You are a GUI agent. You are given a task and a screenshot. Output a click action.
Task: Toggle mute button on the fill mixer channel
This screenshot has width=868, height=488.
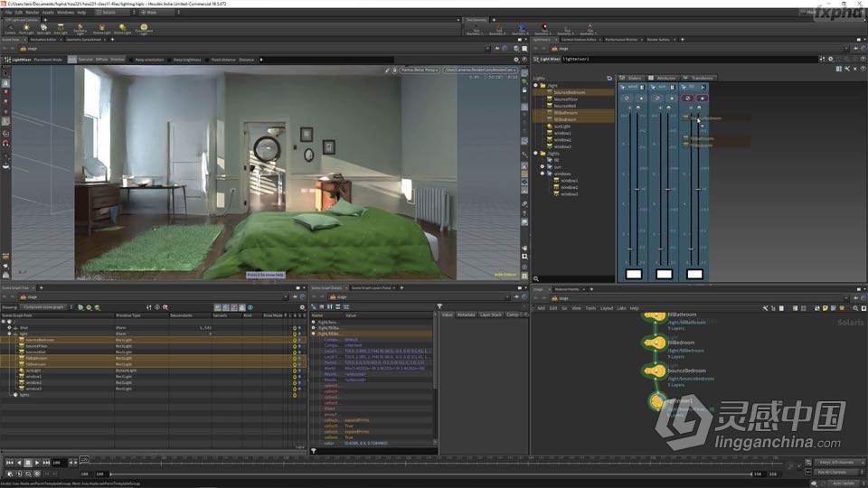[x=687, y=98]
